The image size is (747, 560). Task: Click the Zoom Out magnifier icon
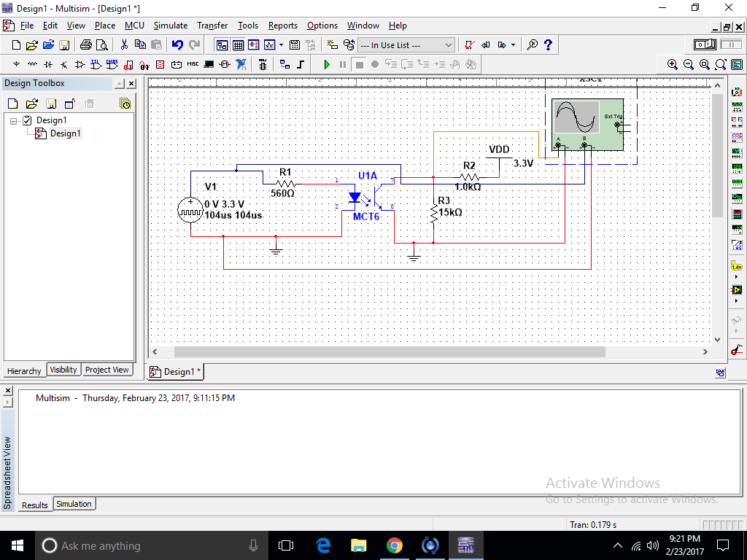689,64
